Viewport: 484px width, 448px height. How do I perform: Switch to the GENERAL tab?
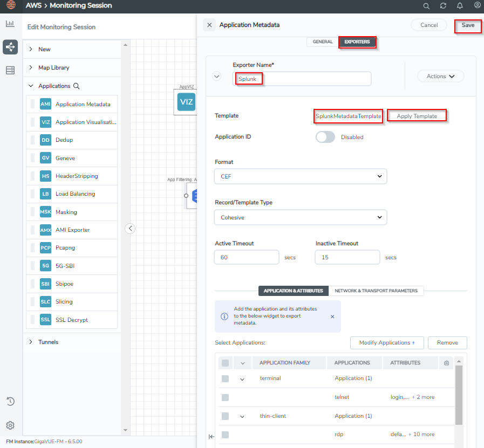[323, 42]
